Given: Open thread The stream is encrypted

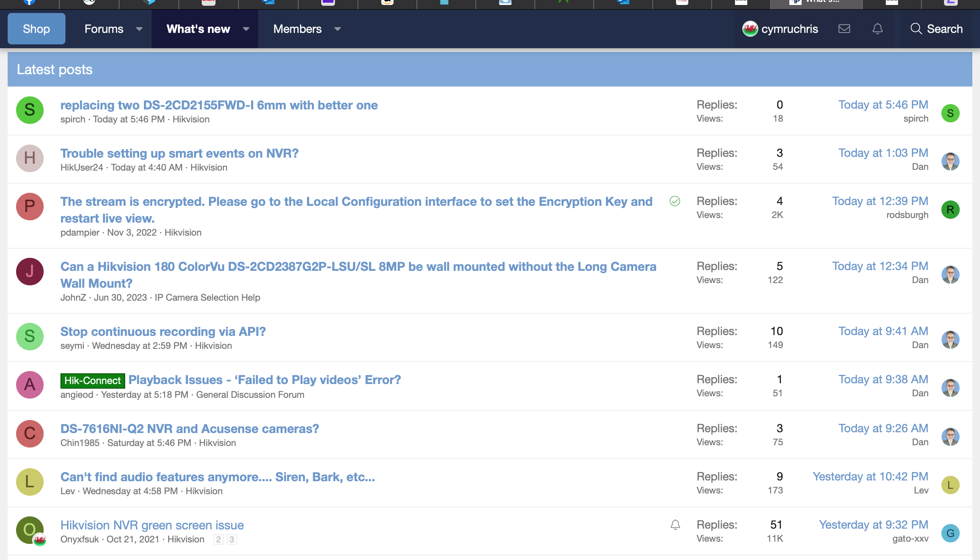Looking at the screenshot, I should coord(356,210).
